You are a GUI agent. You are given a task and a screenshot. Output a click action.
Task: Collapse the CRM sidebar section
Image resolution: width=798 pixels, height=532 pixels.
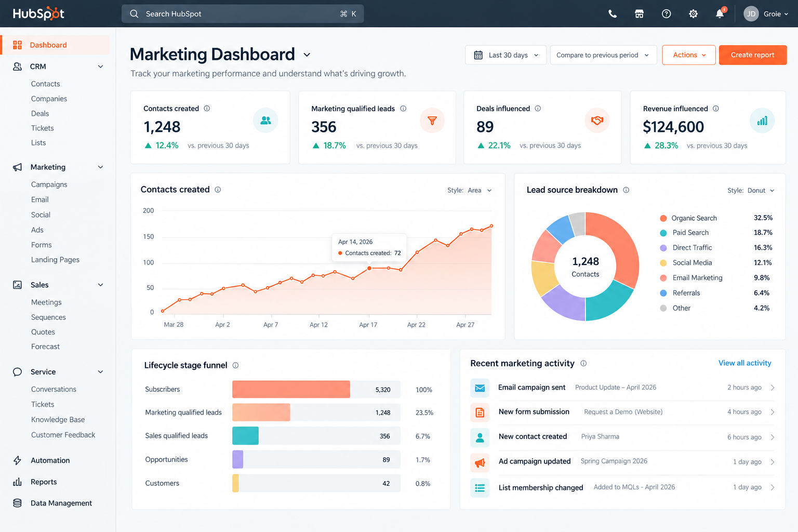pyautogui.click(x=101, y=66)
